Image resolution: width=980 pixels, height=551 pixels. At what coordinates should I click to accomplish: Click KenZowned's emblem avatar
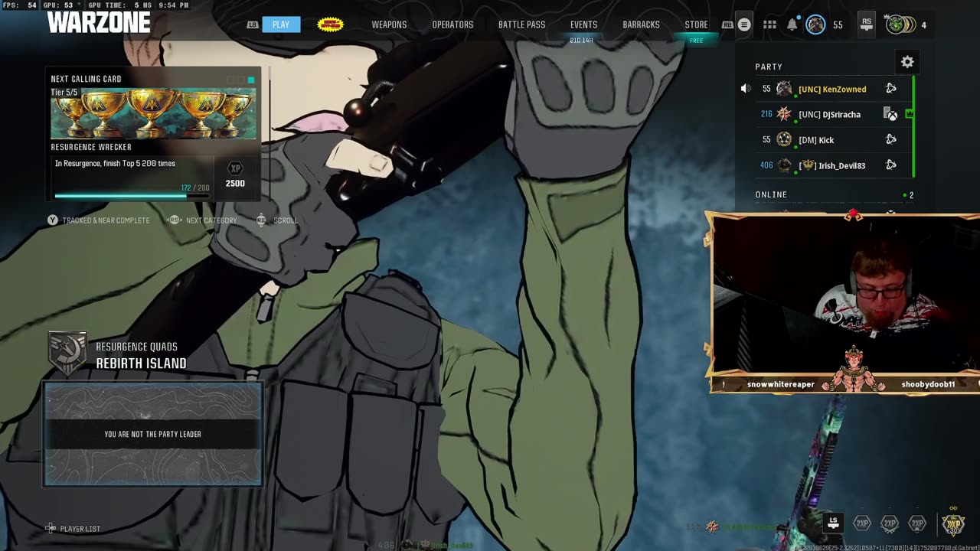point(784,89)
